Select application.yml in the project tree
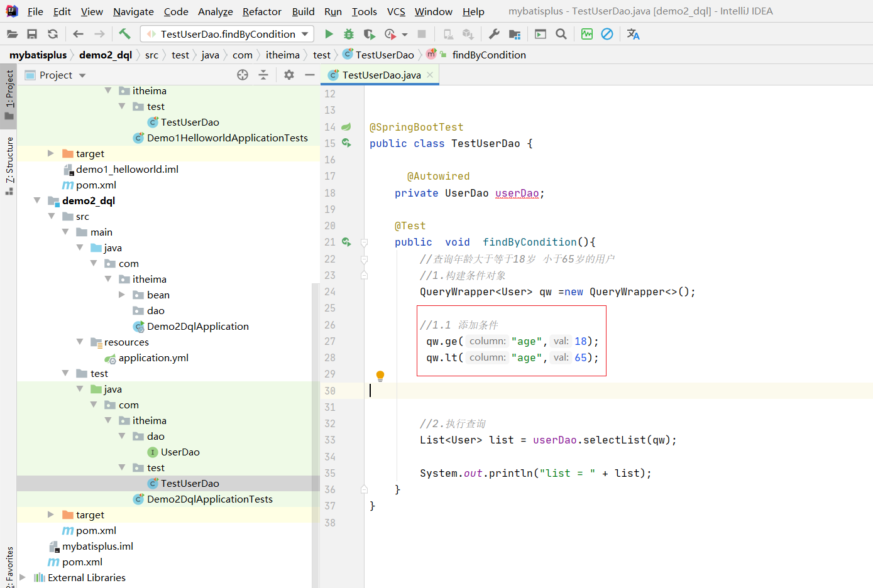 coord(153,357)
